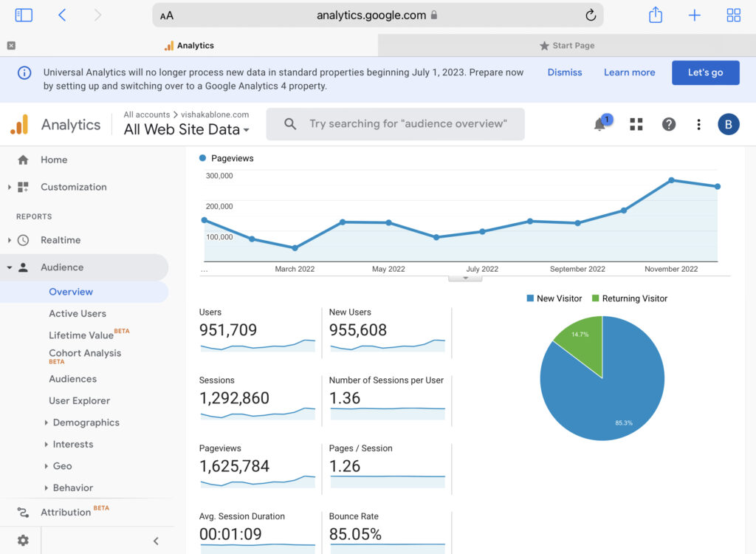Screen dimensions: 756x554
Task: Open the Overview report under Audience
Action: pyautogui.click(x=71, y=292)
